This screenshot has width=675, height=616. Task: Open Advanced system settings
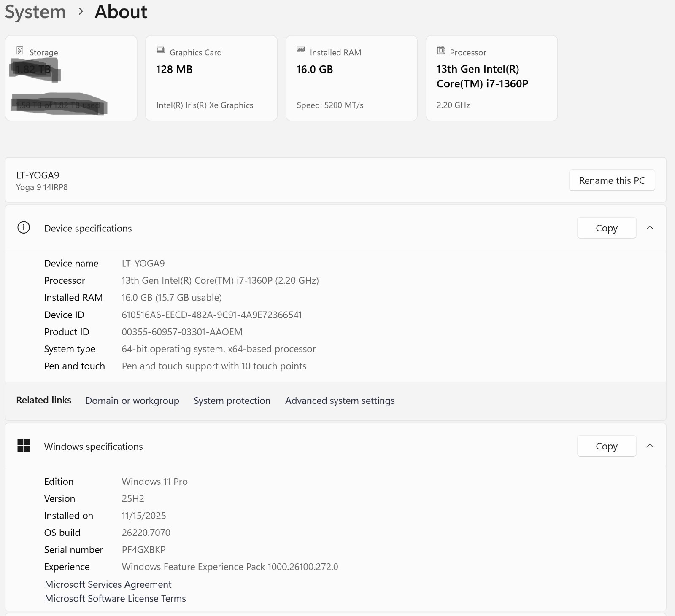pos(340,401)
